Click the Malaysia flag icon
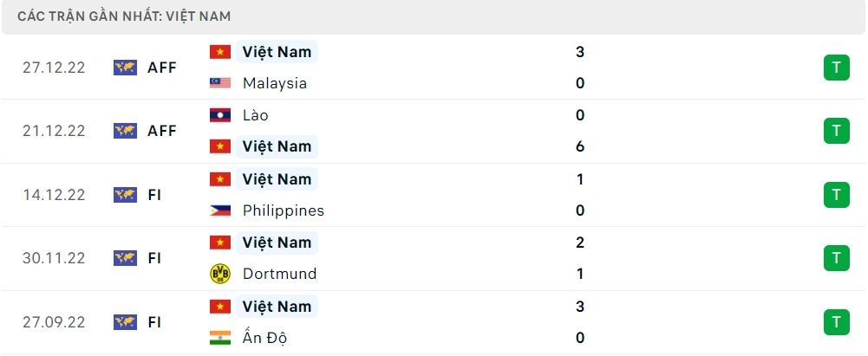The width and height of the screenshot is (868, 356). (x=220, y=84)
